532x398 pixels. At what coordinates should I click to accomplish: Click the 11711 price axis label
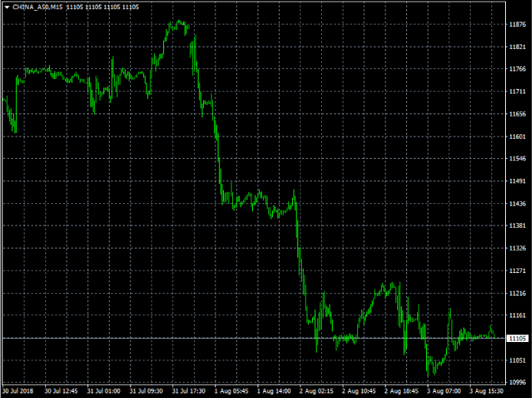(517, 91)
